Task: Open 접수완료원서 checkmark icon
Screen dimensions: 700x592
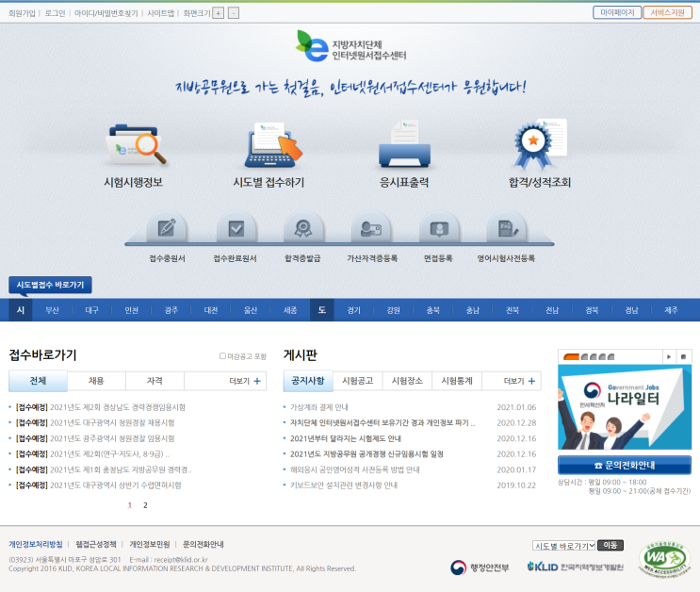Action: point(236,228)
